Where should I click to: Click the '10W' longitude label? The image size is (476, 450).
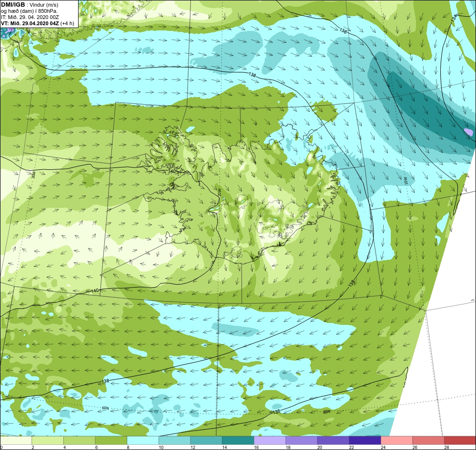coord(405,181)
